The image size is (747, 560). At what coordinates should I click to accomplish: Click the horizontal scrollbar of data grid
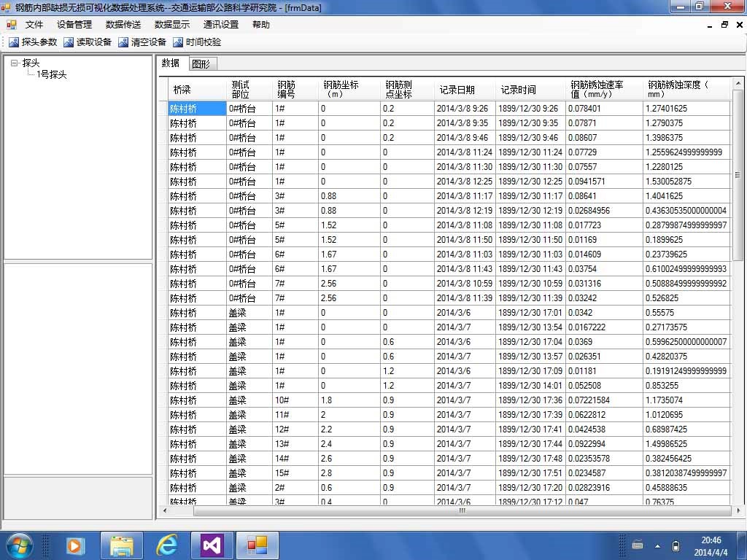point(461,510)
